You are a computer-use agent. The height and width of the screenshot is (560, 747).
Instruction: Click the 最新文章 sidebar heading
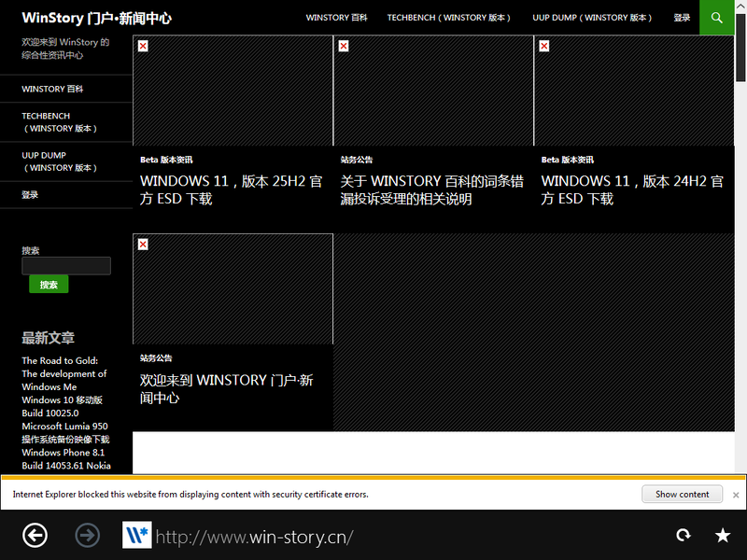(49, 338)
